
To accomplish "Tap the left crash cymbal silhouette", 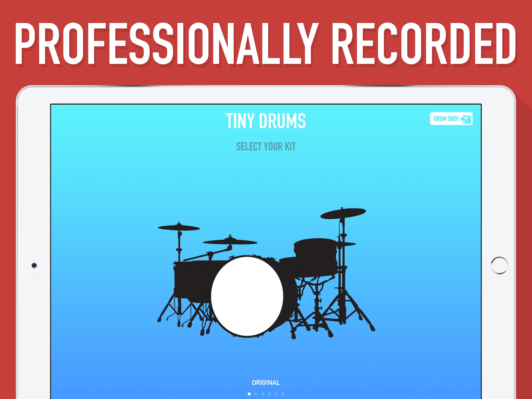I will pyautogui.click(x=179, y=228).
